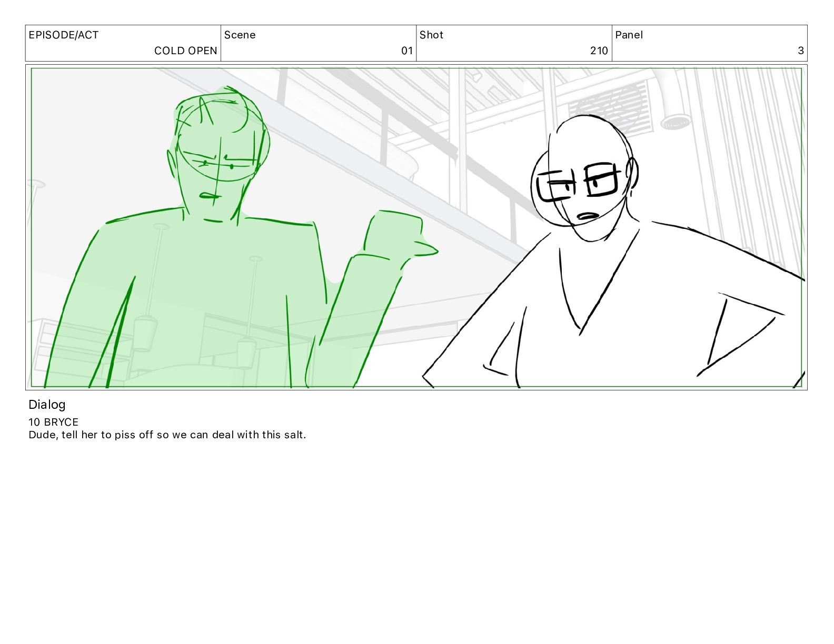Click the storyboard panel drawing
The image size is (834, 644).
click(416, 227)
